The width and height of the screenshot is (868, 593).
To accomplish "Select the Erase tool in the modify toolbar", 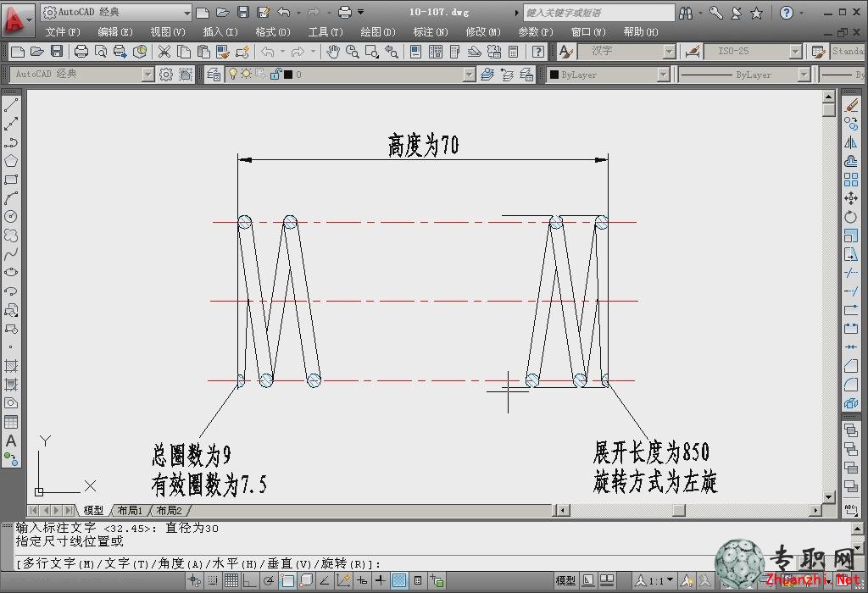I will click(x=851, y=105).
